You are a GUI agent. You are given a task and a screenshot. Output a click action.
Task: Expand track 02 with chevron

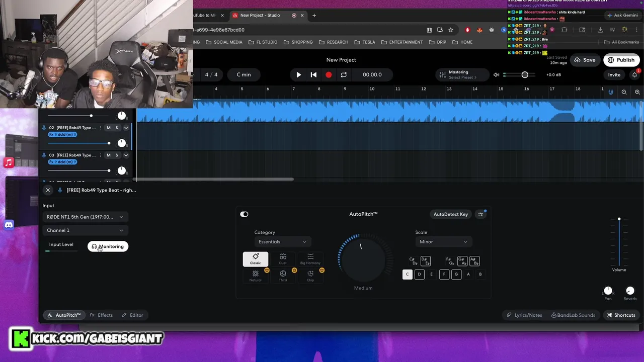[126, 128]
